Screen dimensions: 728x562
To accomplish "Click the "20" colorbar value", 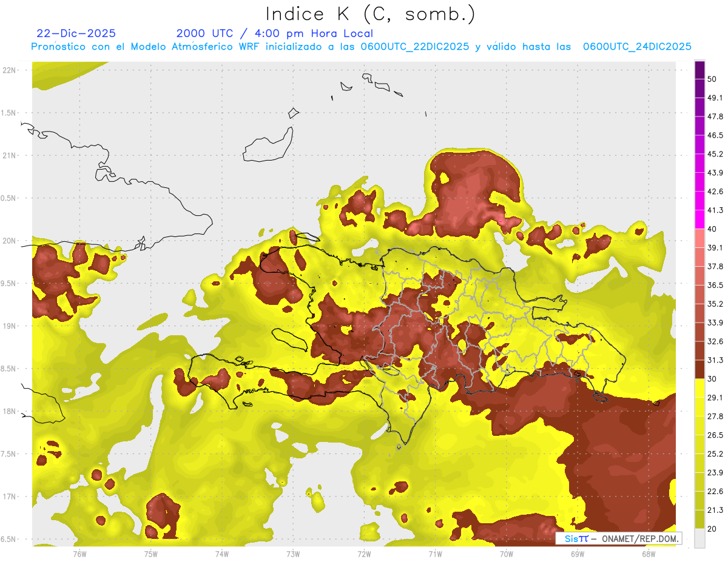I will point(713,529).
